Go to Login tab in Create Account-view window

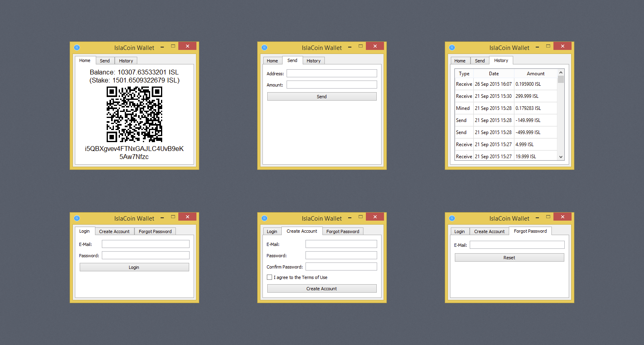pyautogui.click(x=272, y=231)
